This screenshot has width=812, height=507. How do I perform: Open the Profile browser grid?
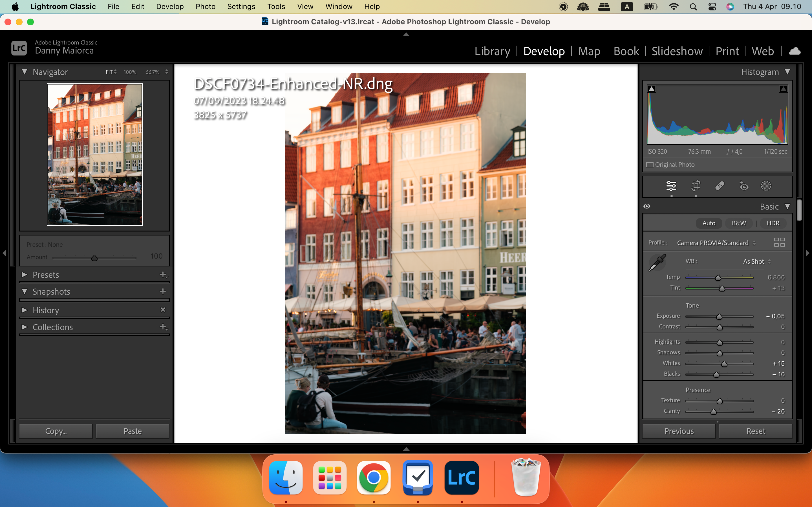[779, 242]
